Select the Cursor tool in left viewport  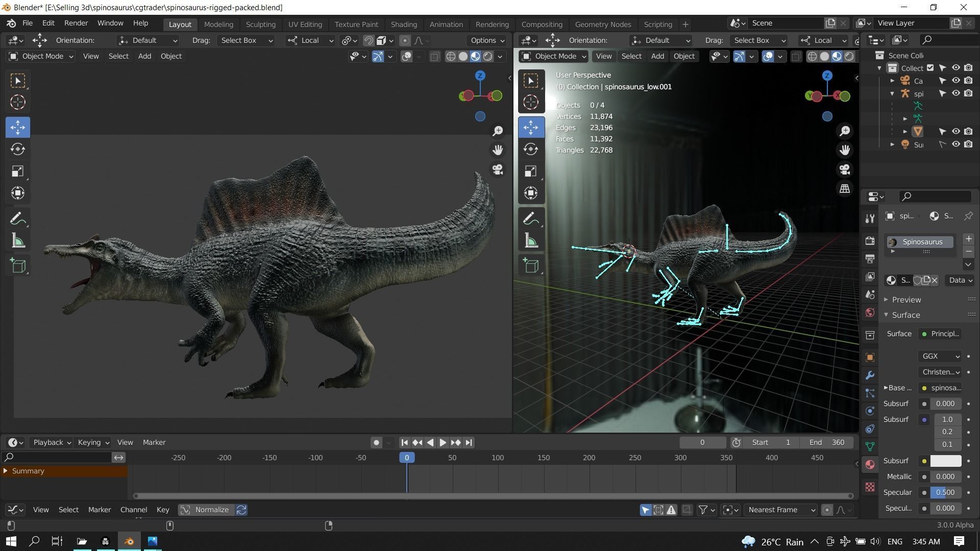tap(18, 102)
